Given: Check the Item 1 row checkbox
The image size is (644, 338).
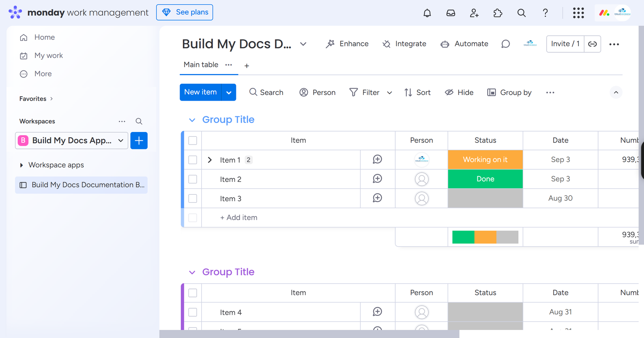Looking at the screenshot, I should [193, 160].
